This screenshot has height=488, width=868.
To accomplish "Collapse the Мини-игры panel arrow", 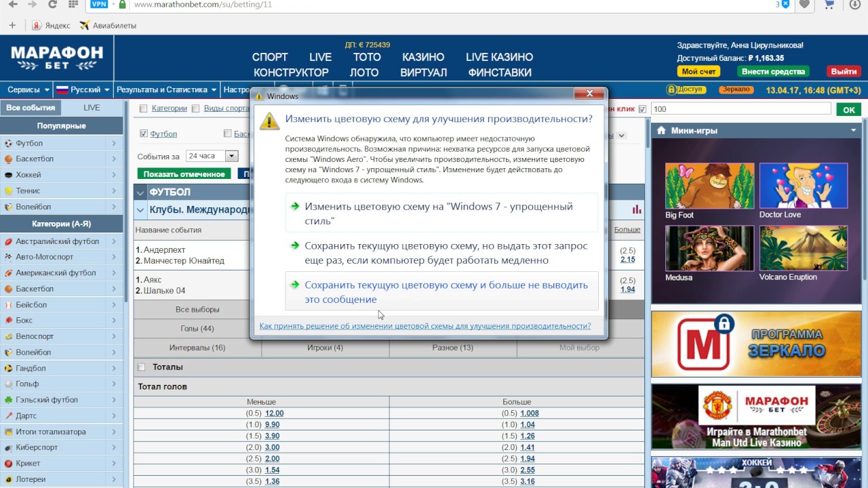I will (x=854, y=130).
